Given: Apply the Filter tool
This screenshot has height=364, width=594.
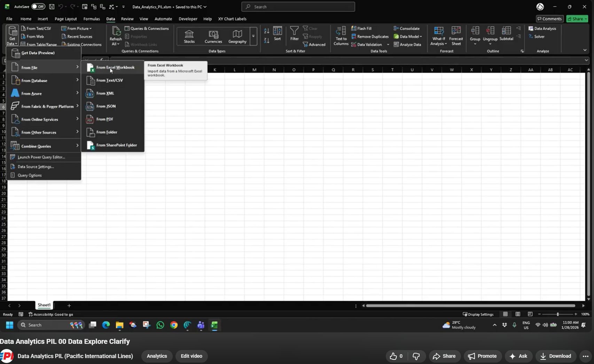Looking at the screenshot, I should point(294,35).
